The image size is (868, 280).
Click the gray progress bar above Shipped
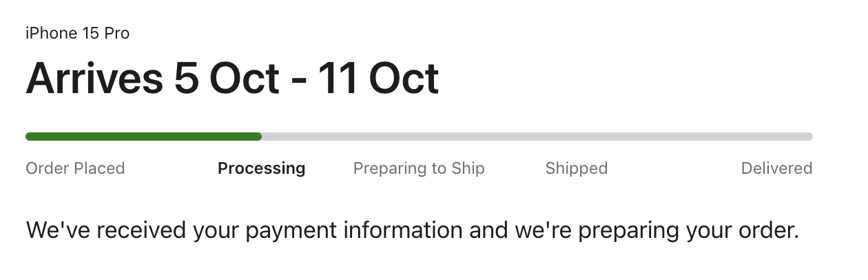(x=576, y=137)
